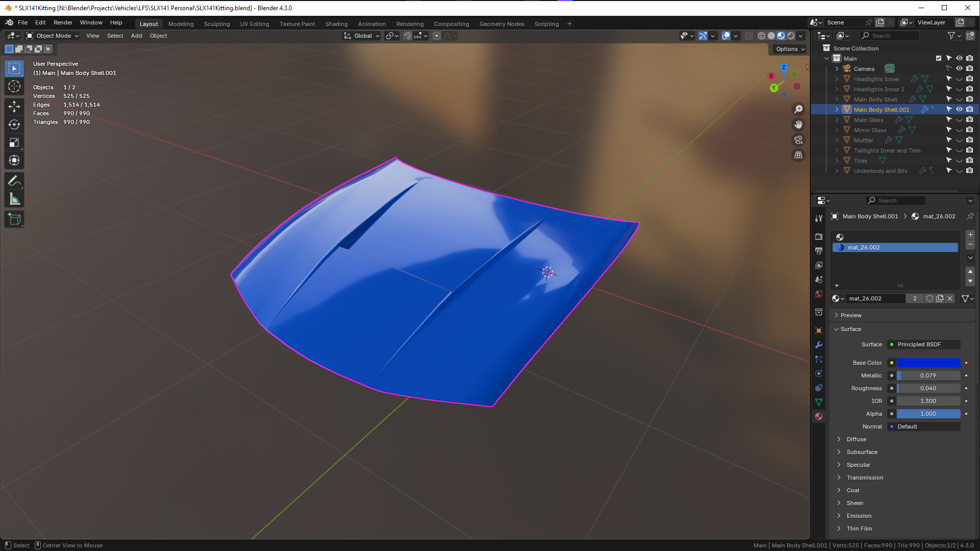This screenshot has width=980, height=551.
Task: Select the Move tool in toolbar
Action: click(x=14, y=106)
